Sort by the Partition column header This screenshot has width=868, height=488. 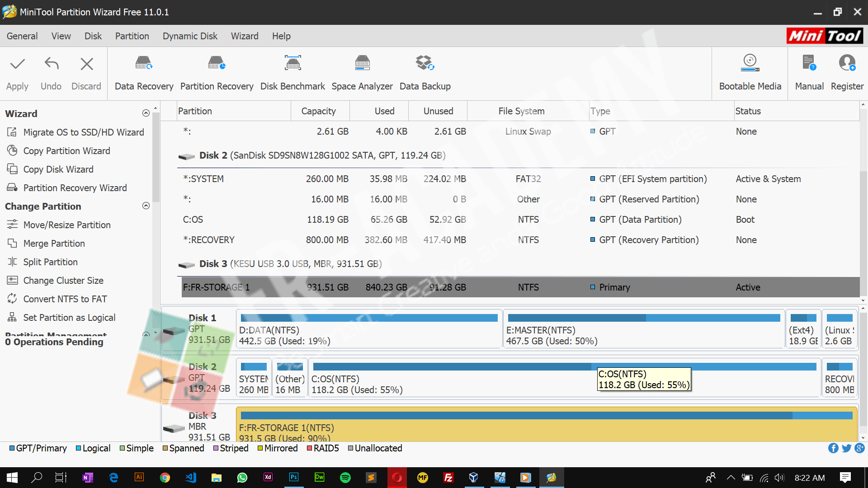tap(234, 111)
